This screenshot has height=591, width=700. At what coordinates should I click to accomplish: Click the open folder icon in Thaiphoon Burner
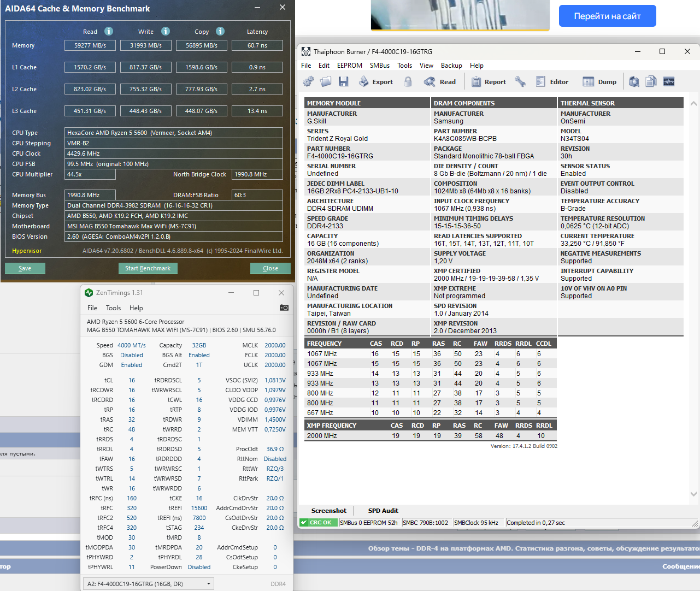pos(326,81)
